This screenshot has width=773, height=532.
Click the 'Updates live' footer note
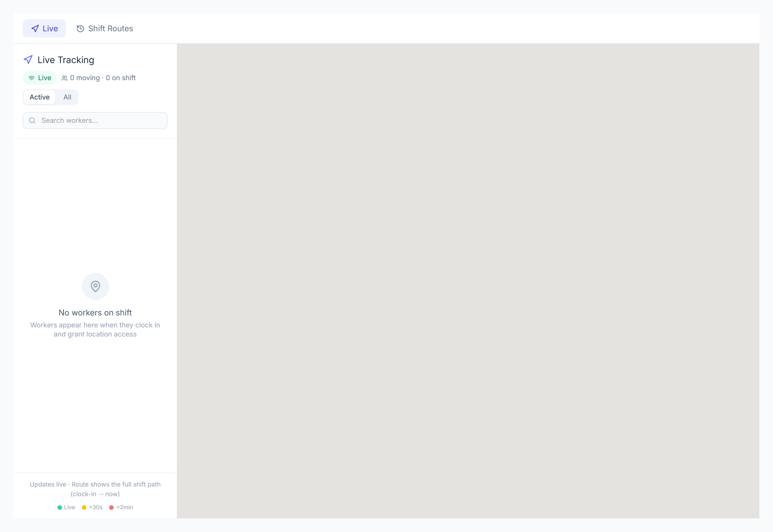[x=95, y=489]
